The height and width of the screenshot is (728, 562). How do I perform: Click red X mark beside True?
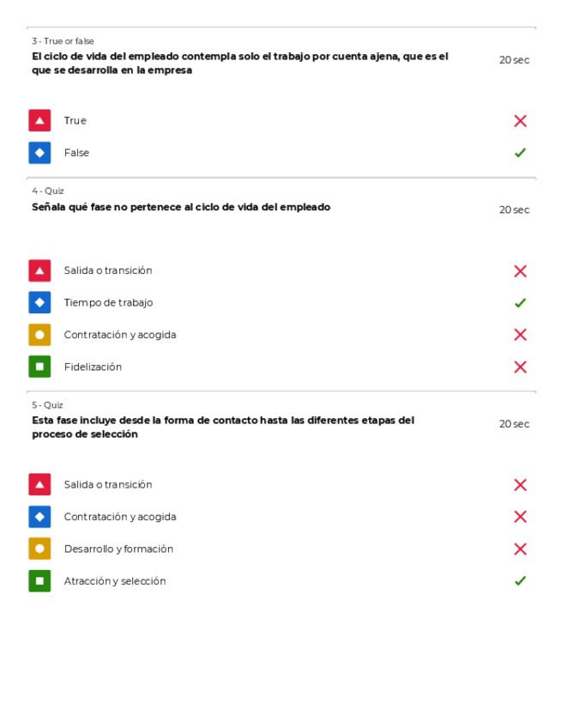(520, 121)
